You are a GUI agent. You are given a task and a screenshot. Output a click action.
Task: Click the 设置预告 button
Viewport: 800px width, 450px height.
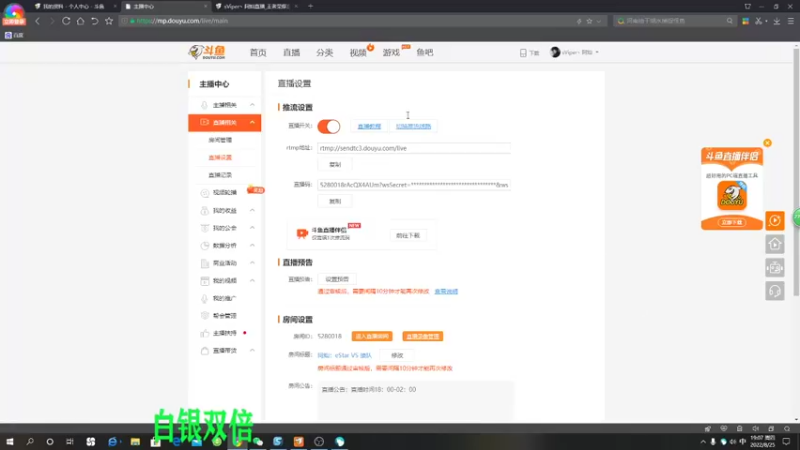[337, 279]
